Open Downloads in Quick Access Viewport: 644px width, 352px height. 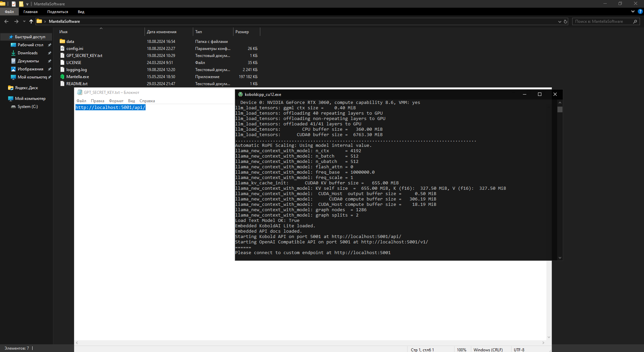28,53
